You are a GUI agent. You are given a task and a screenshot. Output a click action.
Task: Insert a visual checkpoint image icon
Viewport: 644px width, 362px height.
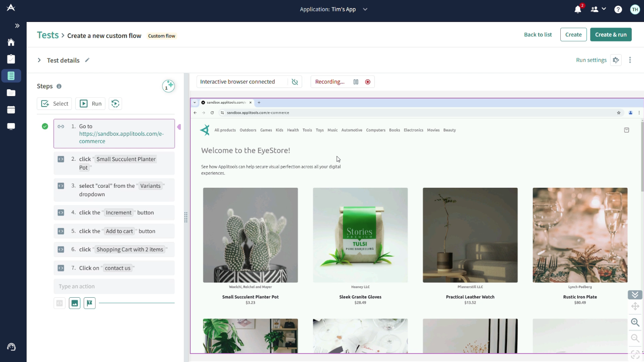[x=75, y=303]
